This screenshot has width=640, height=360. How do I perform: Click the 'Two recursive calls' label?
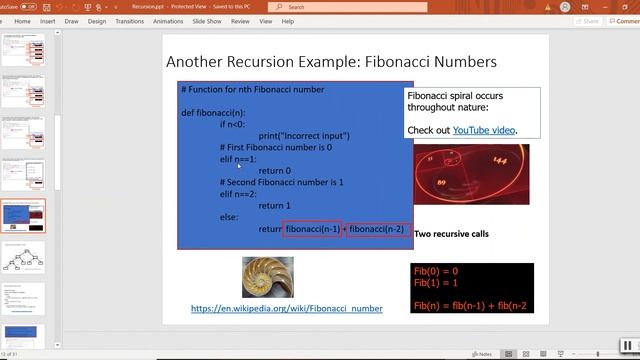coord(451,234)
